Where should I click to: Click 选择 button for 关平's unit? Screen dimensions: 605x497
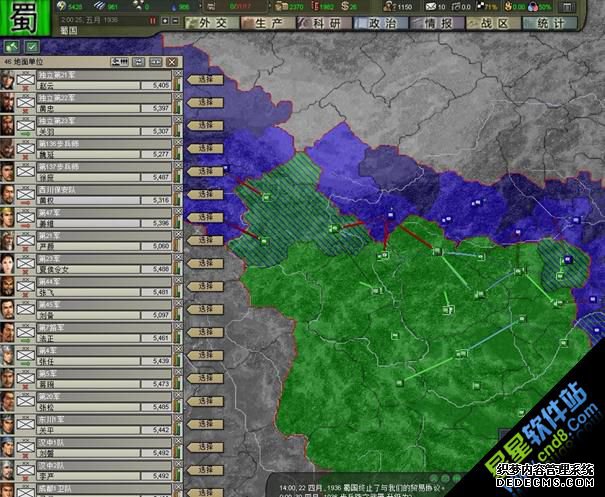pyautogui.click(x=205, y=424)
